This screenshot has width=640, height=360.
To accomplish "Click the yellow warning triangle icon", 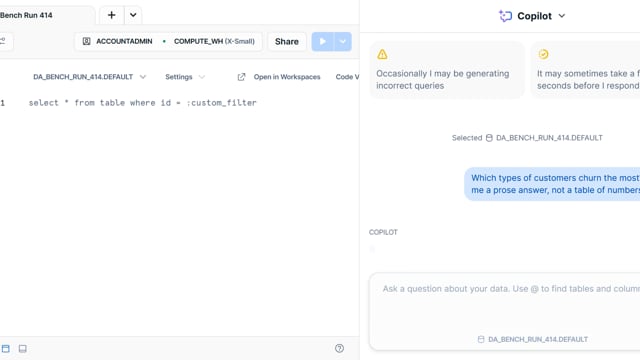I will pyautogui.click(x=382, y=54).
